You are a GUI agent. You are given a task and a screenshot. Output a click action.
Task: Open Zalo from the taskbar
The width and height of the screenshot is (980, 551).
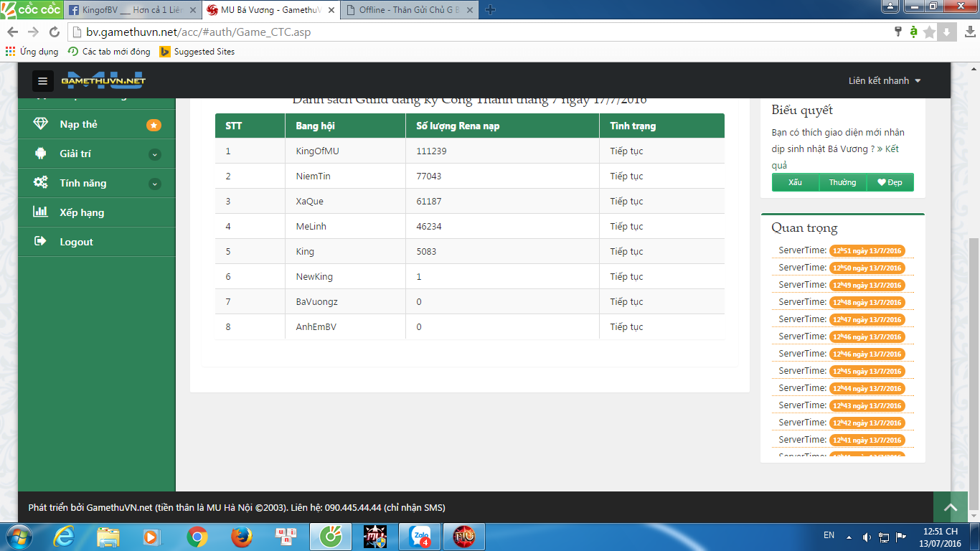tap(420, 536)
